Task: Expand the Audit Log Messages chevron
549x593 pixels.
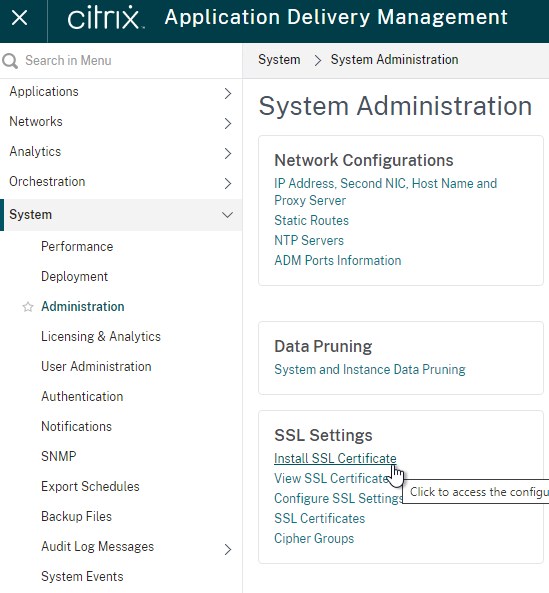Action: pos(227,549)
